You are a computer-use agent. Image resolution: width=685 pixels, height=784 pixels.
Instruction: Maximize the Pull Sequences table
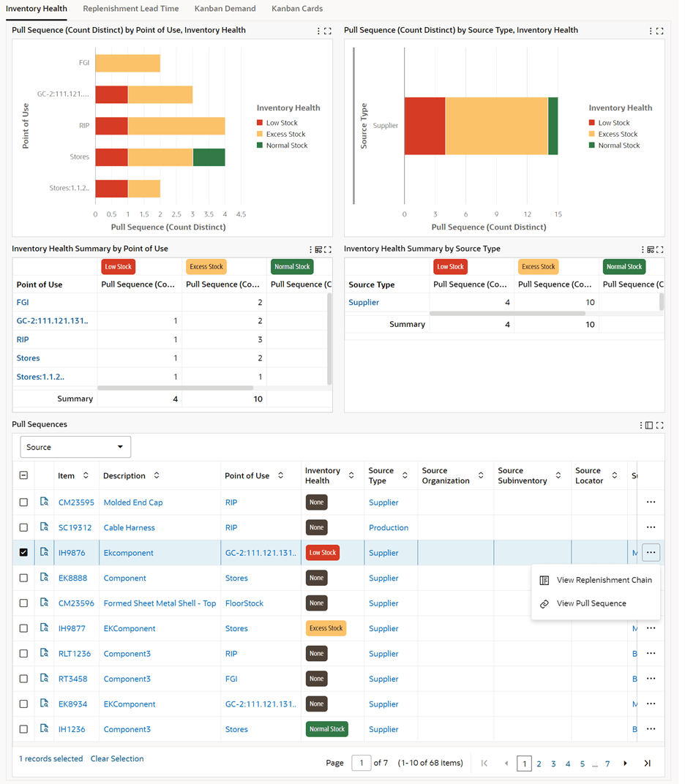click(660, 425)
